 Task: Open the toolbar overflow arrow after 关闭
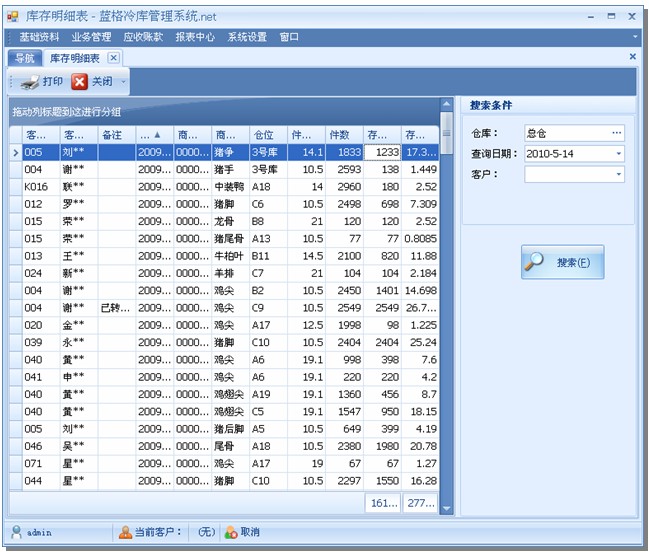coord(123,82)
